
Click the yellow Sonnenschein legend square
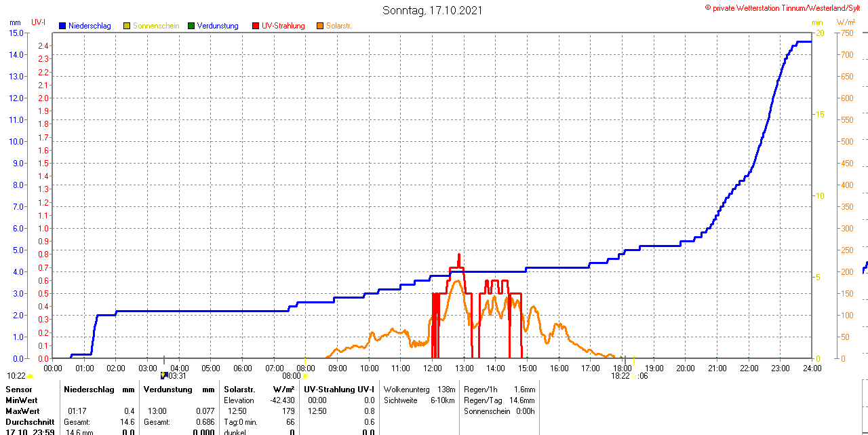(x=127, y=26)
